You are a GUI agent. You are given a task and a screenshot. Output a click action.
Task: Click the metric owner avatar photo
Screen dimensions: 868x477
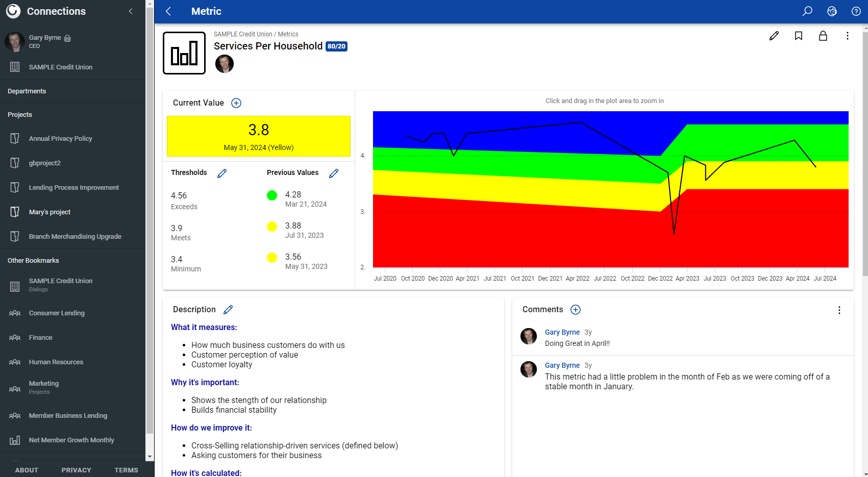[225, 64]
